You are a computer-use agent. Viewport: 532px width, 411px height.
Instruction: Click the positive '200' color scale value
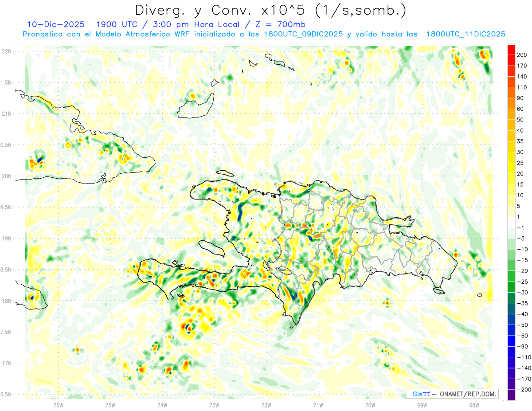(522, 55)
